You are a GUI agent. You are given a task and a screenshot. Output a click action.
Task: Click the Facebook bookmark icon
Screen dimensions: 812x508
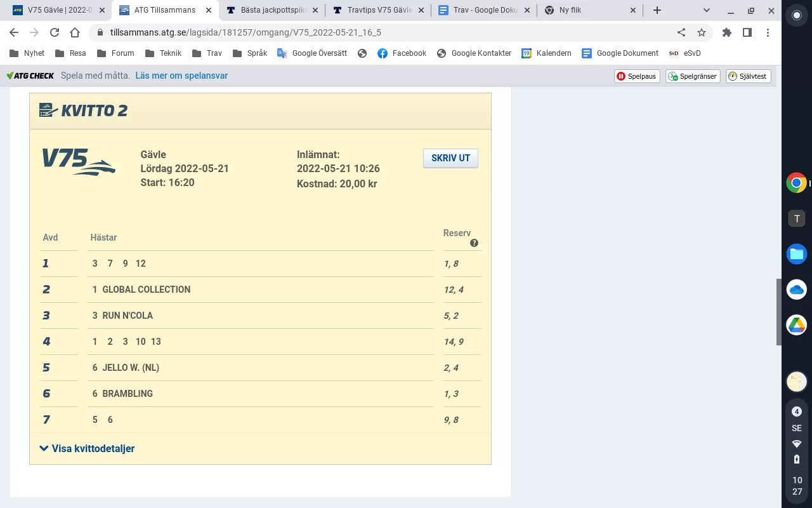coord(381,53)
